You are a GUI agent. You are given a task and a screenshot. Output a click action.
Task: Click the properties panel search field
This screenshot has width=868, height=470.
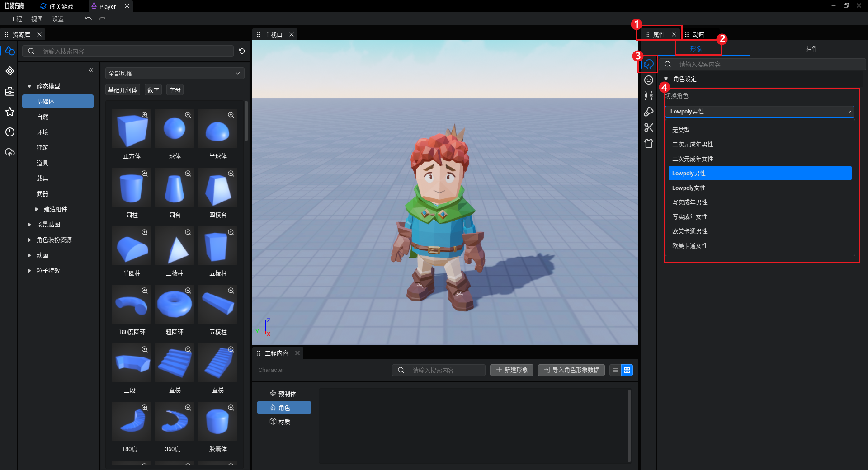pyautogui.click(x=762, y=64)
